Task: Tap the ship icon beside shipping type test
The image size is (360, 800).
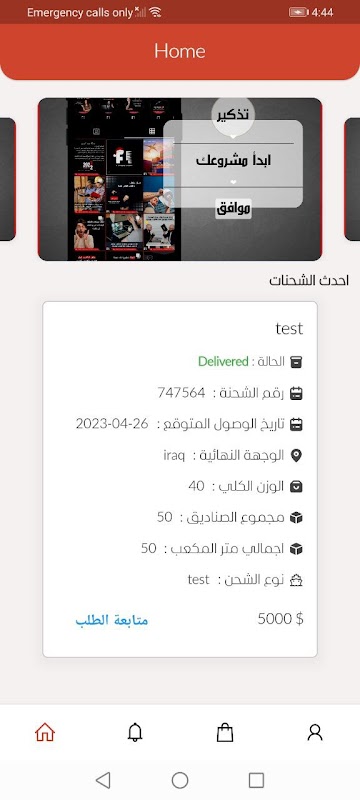Action: pos(296,580)
